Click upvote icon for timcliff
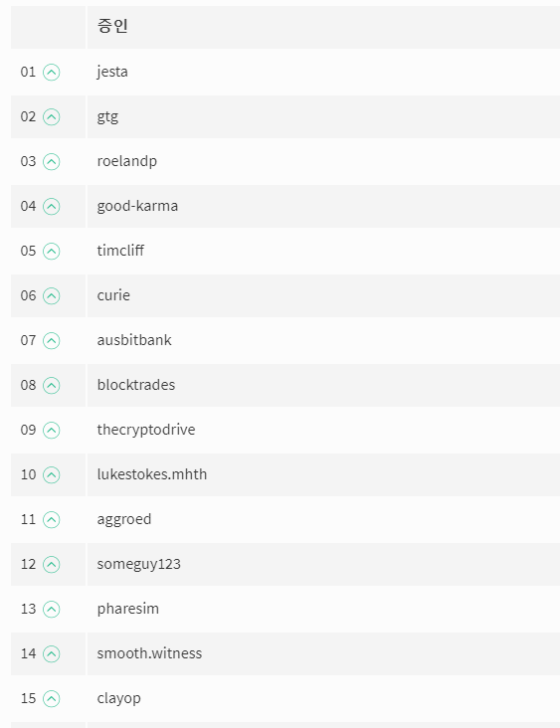 click(x=51, y=252)
